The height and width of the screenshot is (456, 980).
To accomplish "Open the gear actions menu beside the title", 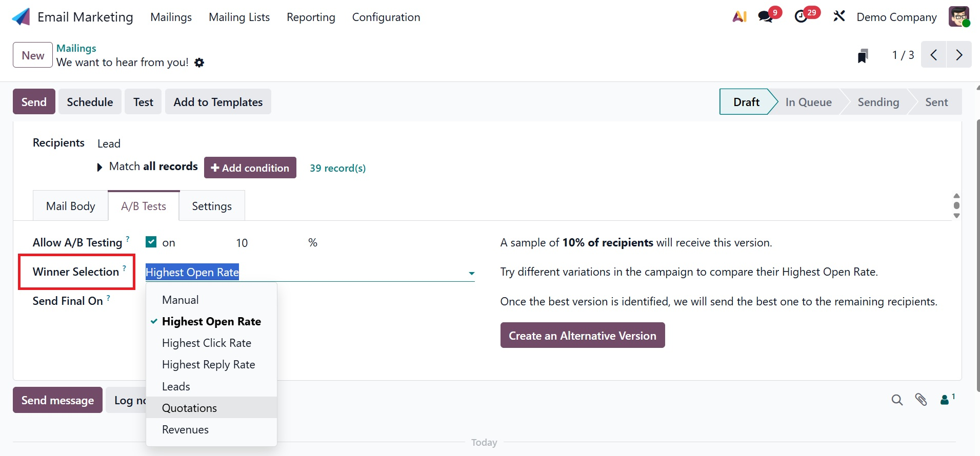I will click(199, 63).
